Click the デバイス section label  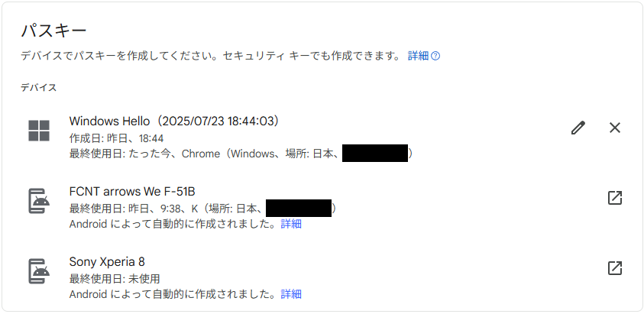coord(39,88)
